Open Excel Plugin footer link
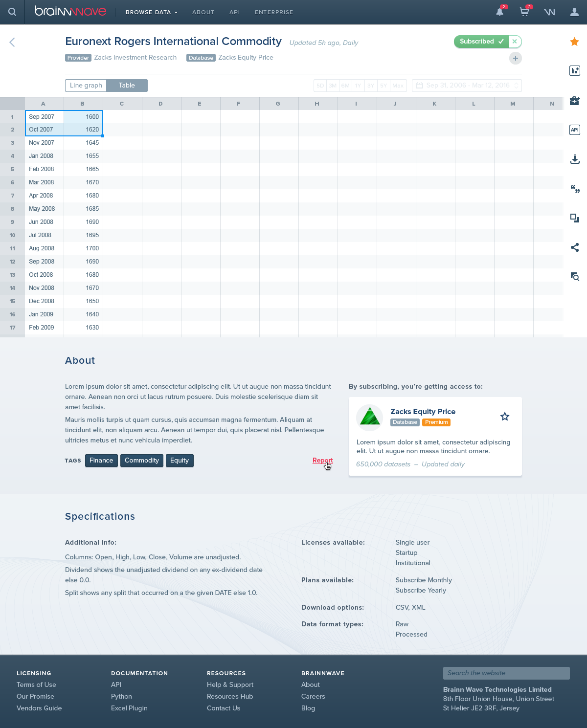 coord(129,708)
